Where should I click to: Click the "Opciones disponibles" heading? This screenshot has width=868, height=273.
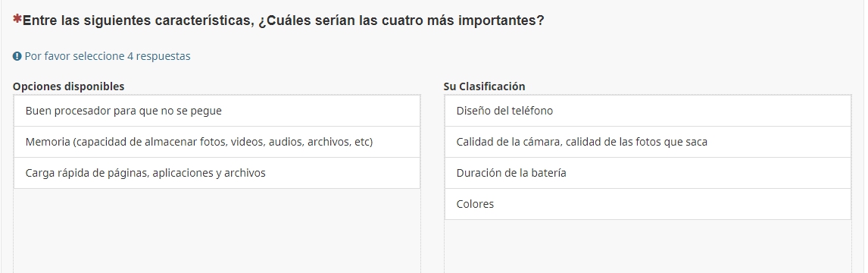(x=69, y=86)
